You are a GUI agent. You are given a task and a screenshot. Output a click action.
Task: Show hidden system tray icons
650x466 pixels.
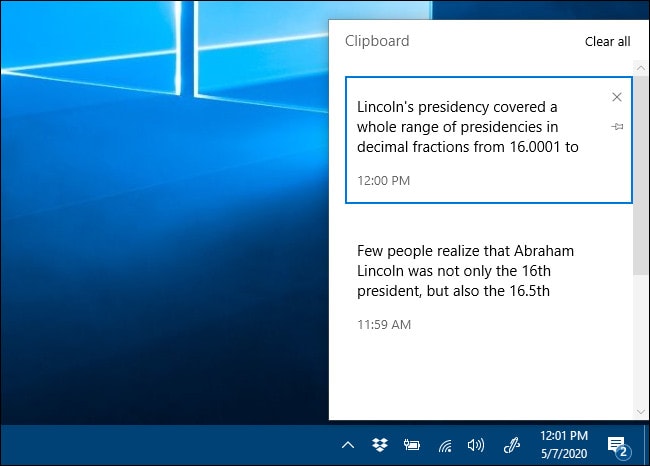(348, 445)
